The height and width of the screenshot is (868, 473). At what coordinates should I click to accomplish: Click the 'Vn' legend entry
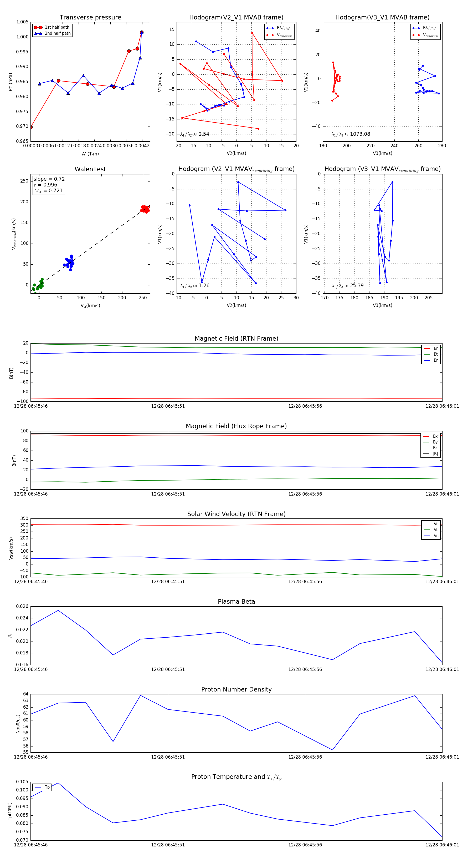pyautogui.click(x=431, y=536)
